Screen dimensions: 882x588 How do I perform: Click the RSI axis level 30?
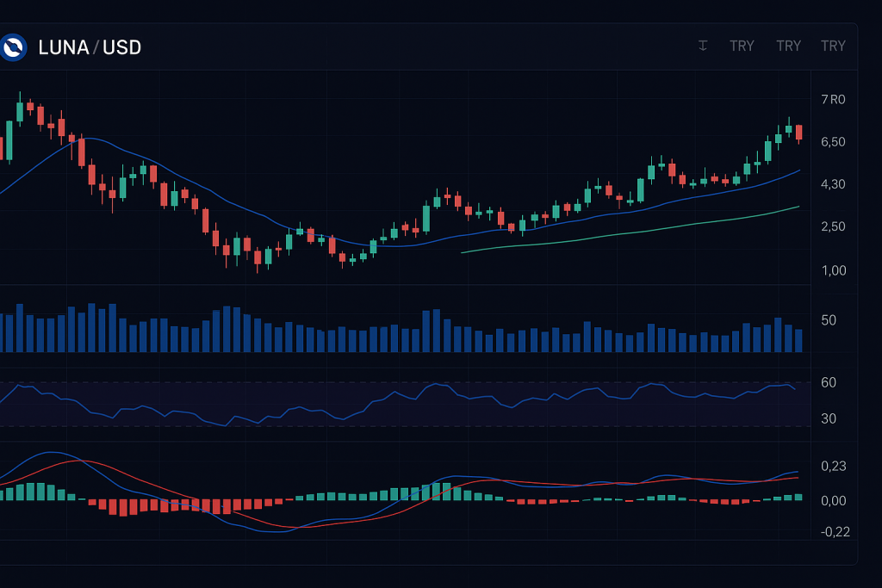(x=829, y=418)
